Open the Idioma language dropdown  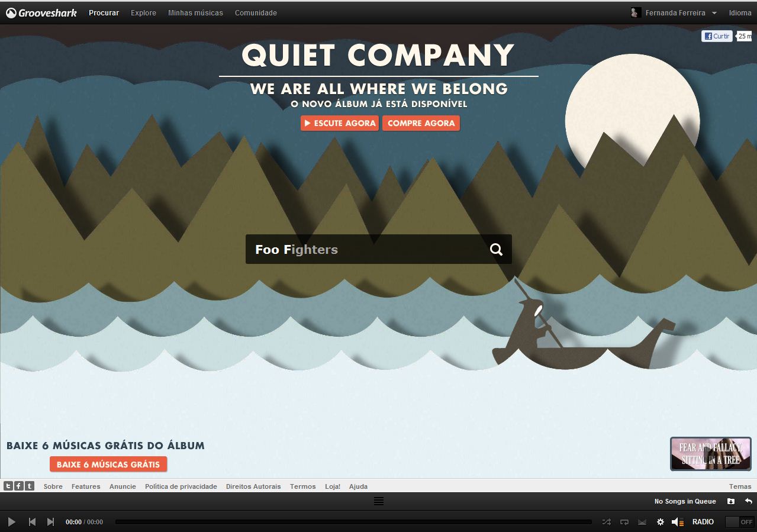[740, 12]
